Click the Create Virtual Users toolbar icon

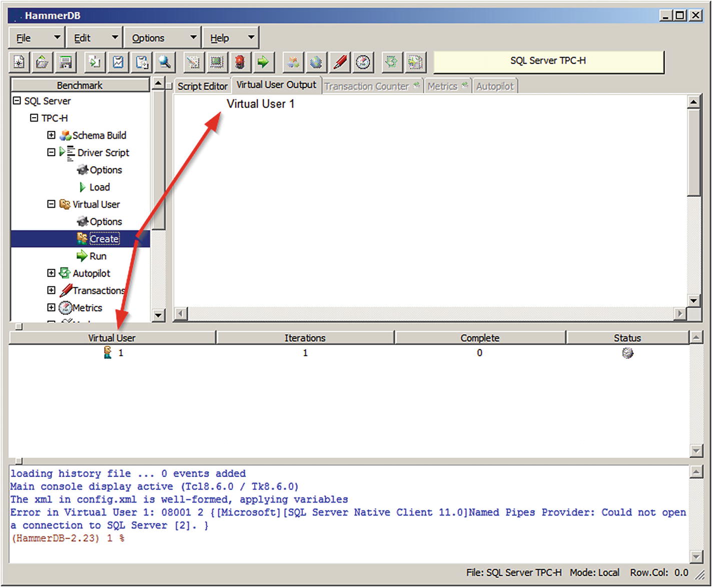click(217, 62)
